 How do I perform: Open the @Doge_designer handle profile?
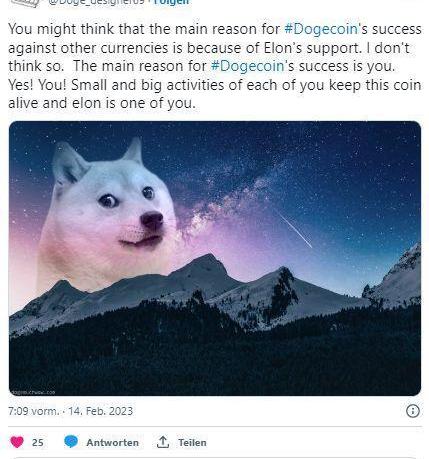pos(97,2)
